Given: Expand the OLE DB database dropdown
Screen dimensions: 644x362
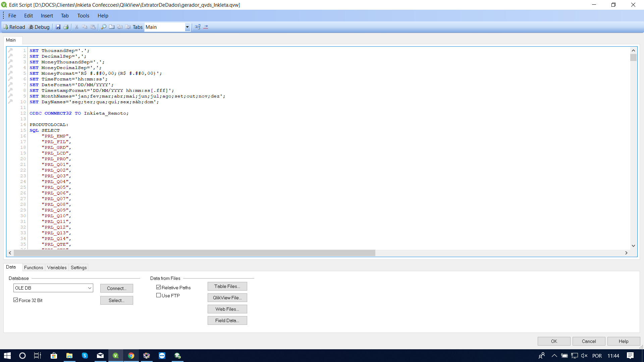Looking at the screenshot, I should point(90,288).
